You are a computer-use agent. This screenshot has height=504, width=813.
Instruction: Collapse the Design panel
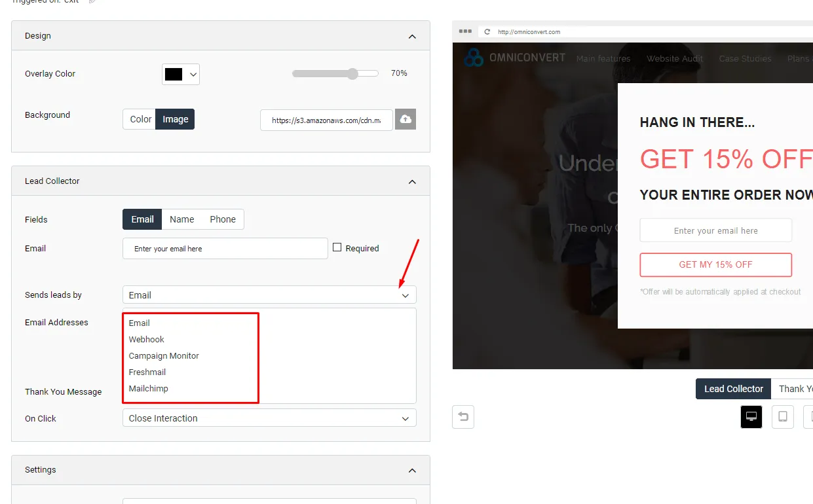coord(412,36)
